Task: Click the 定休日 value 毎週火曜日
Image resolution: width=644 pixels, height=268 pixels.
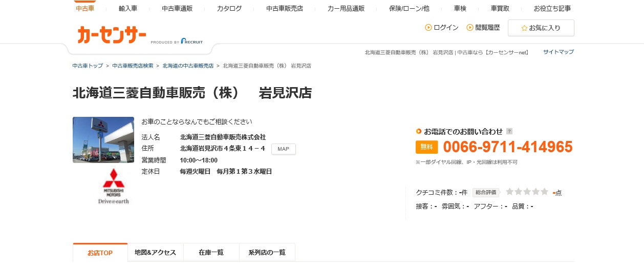Action: [x=195, y=172]
